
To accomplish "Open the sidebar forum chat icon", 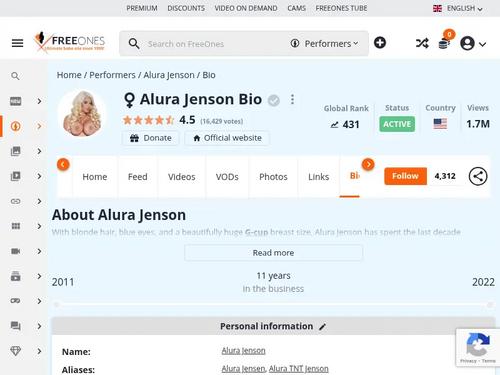I will click(16, 326).
